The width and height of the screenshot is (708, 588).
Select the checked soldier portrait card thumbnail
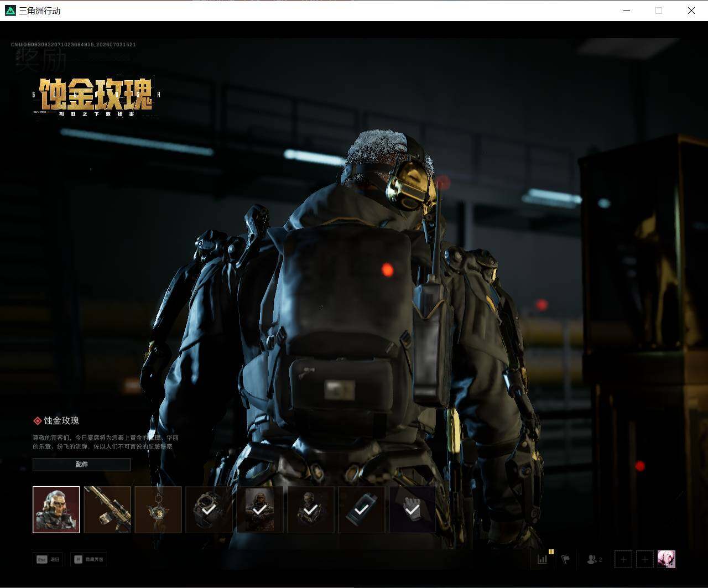[260, 509]
